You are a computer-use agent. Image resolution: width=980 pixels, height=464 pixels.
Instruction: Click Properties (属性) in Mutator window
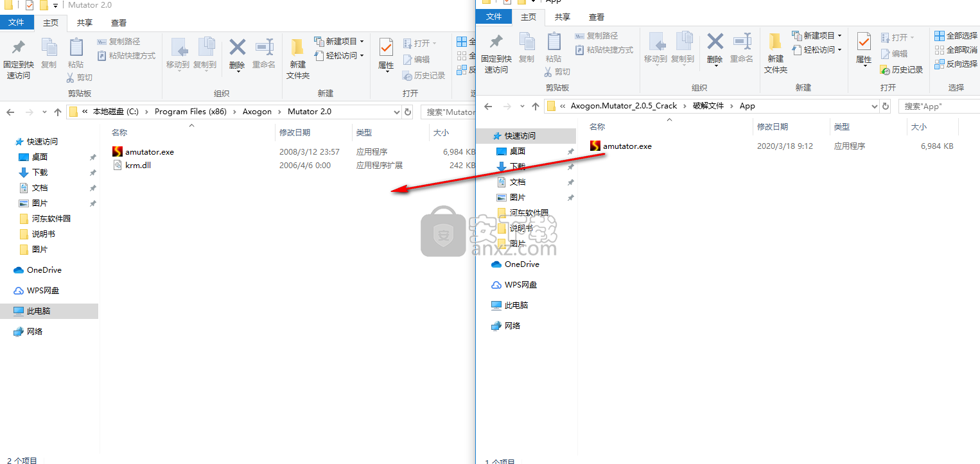pyautogui.click(x=386, y=54)
